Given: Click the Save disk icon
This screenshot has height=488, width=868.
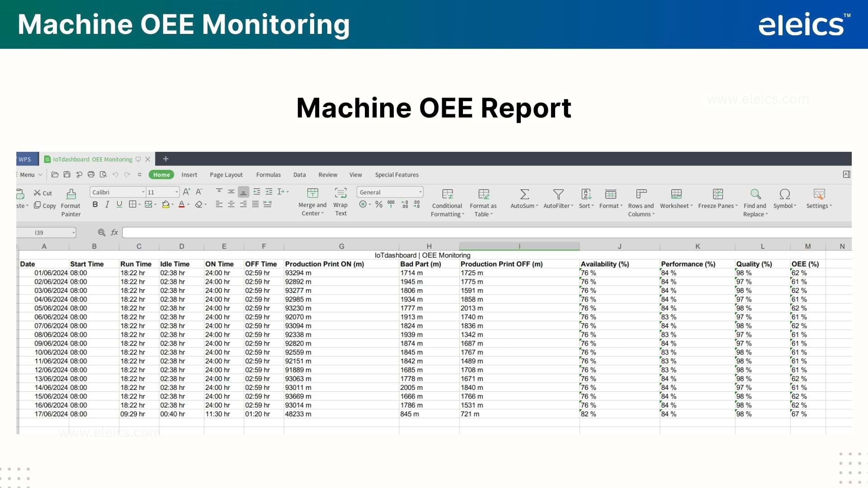Looking at the screenshot, I should point(67,174).
